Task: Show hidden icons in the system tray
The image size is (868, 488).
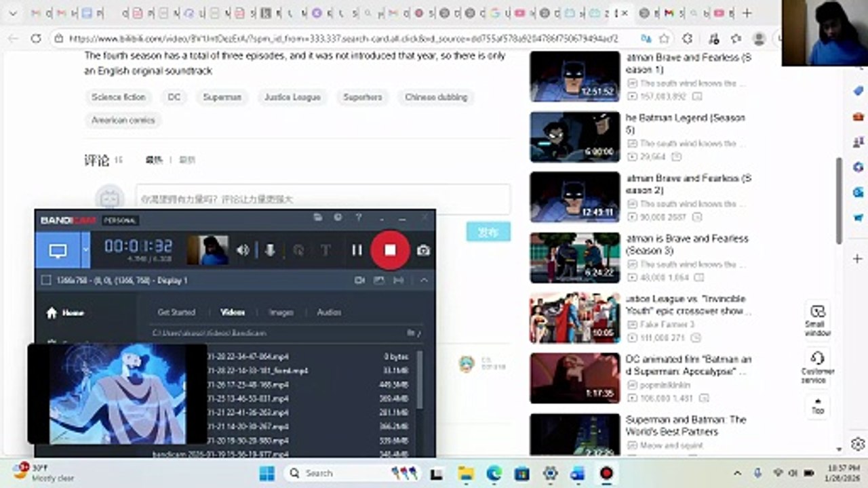Action: (x=738, y=473)
